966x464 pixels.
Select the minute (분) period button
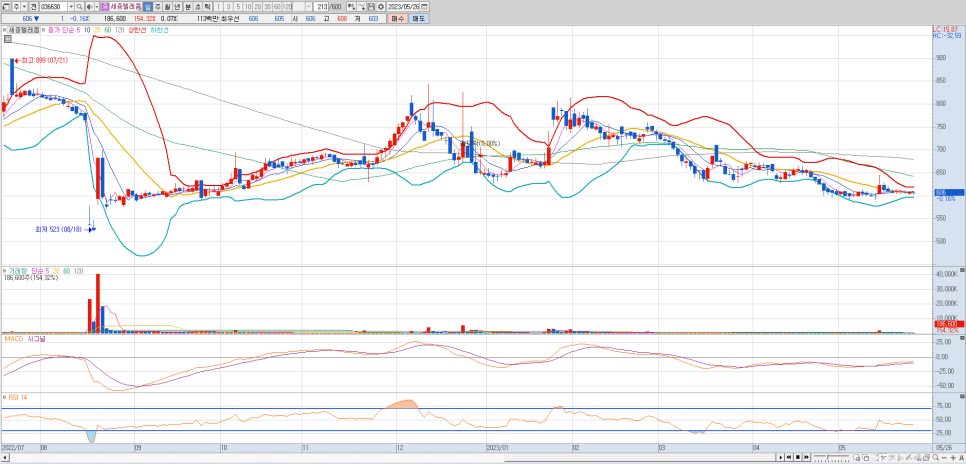[x=188, y=6]
